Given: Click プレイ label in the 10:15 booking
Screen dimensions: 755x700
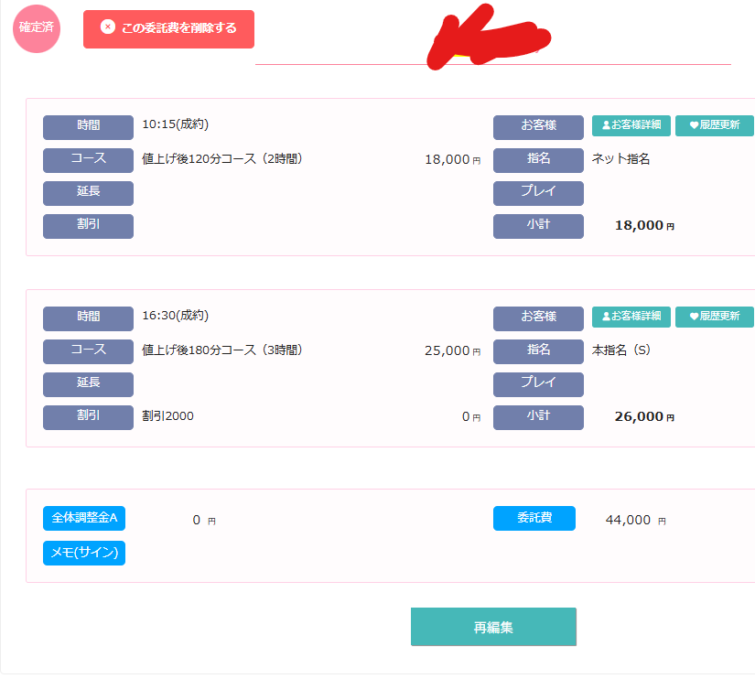Looking at the screenshot, I should [538, 192].
